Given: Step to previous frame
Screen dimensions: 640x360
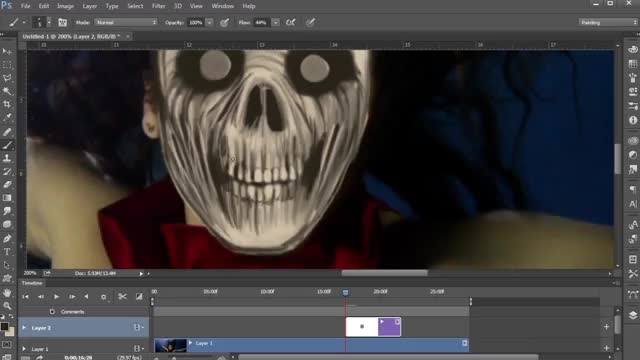Looking at the screenshot, I should coord(41,297).
